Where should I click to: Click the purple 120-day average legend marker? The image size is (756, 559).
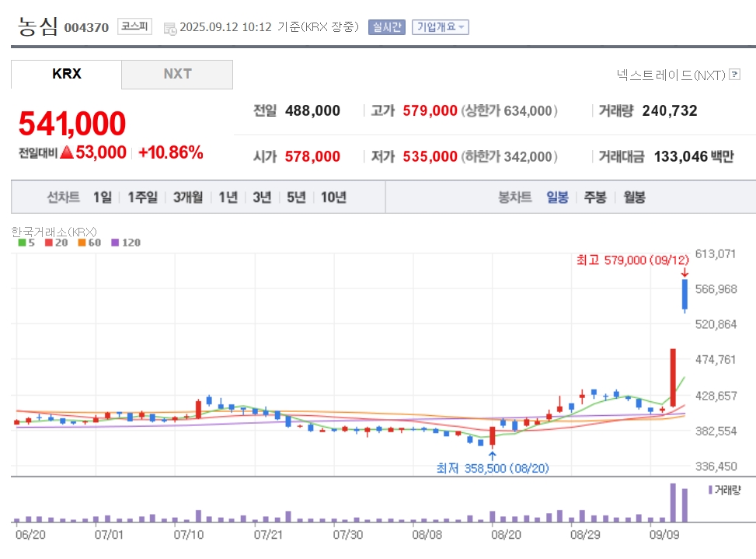pyautogui.click(x=115, y=243)
